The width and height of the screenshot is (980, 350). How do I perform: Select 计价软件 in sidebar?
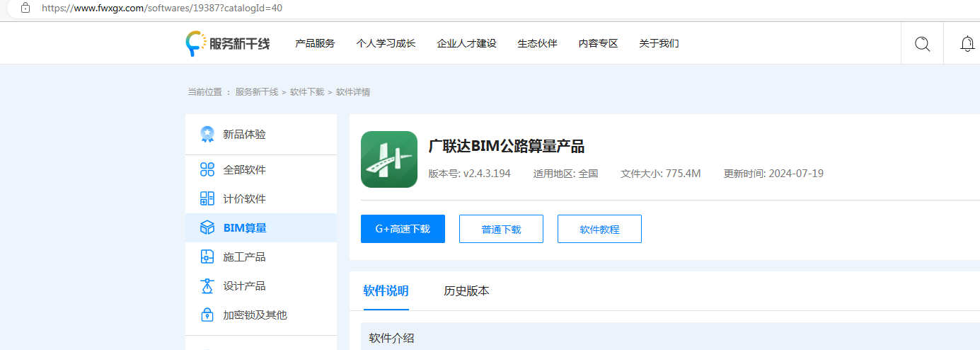click(x=261, y=199)
